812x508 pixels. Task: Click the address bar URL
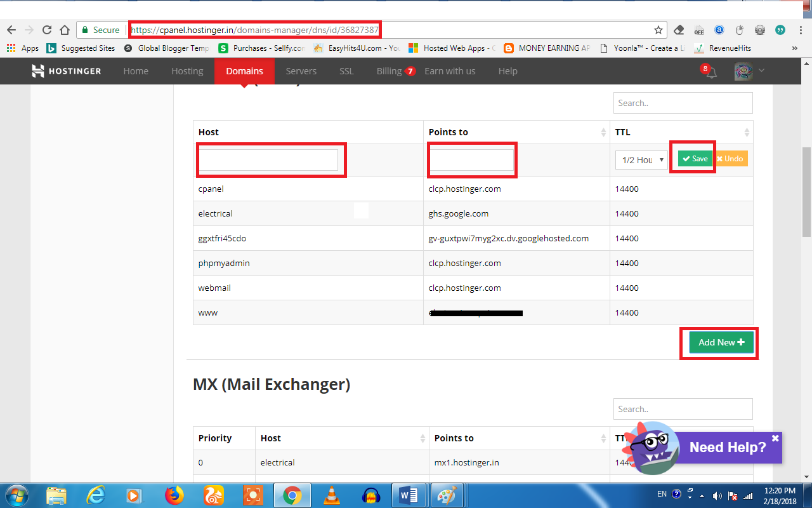tap(254, 30)
